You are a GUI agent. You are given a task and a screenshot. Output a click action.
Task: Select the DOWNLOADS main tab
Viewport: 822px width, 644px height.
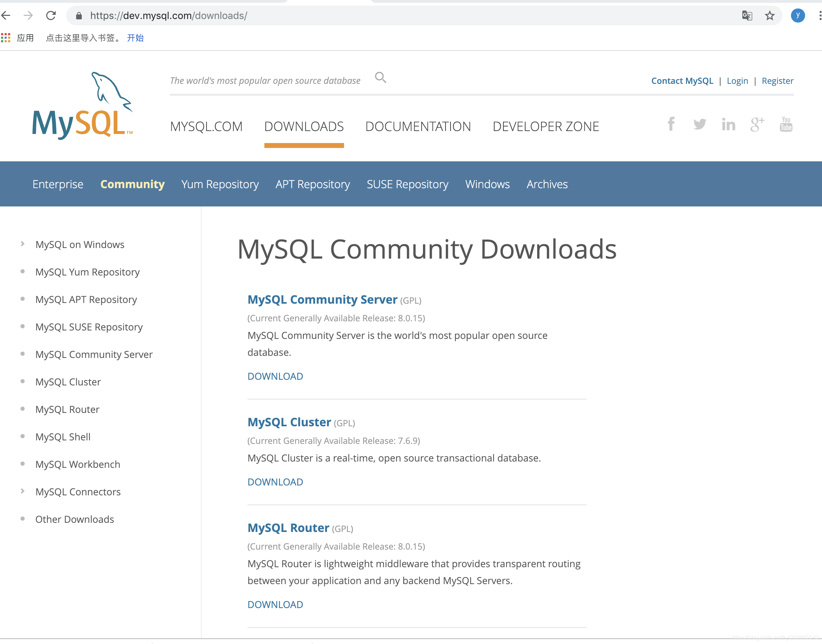point(304,127)
